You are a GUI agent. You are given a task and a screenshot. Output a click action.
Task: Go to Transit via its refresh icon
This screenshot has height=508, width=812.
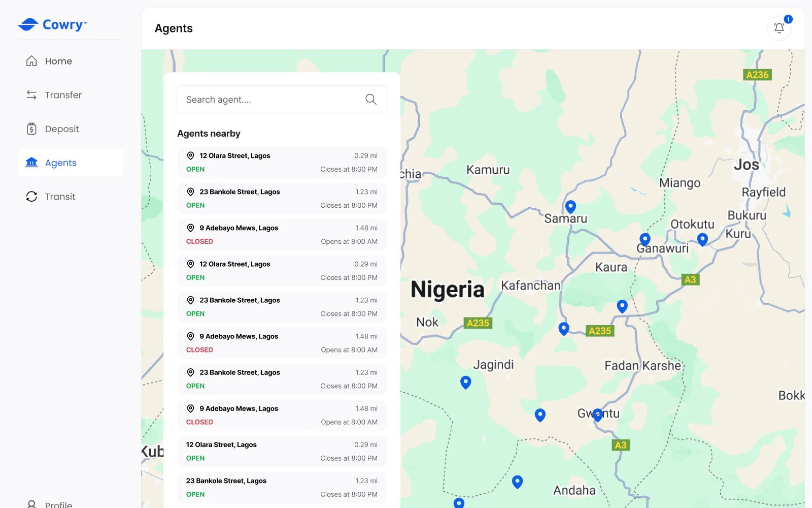tap(31, 197)
